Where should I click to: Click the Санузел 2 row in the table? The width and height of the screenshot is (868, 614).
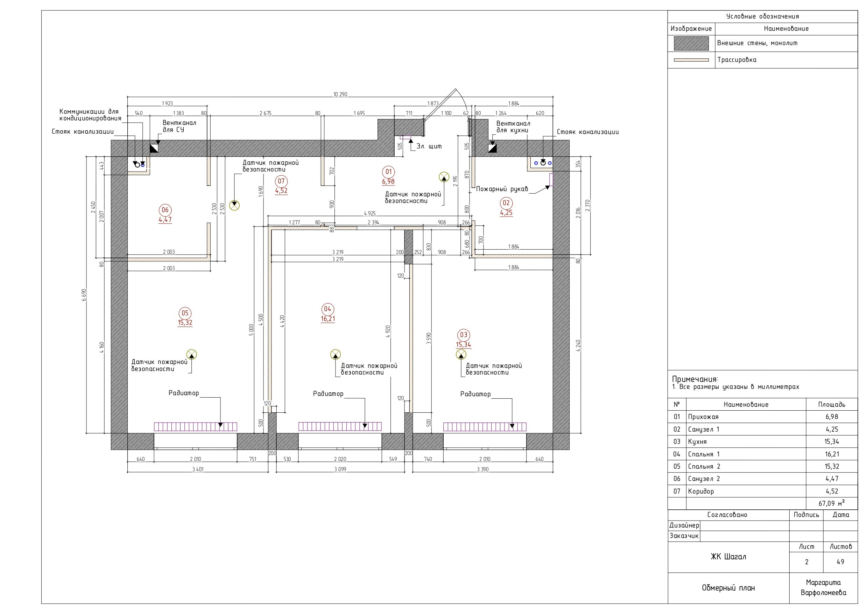tap(763, 479)
